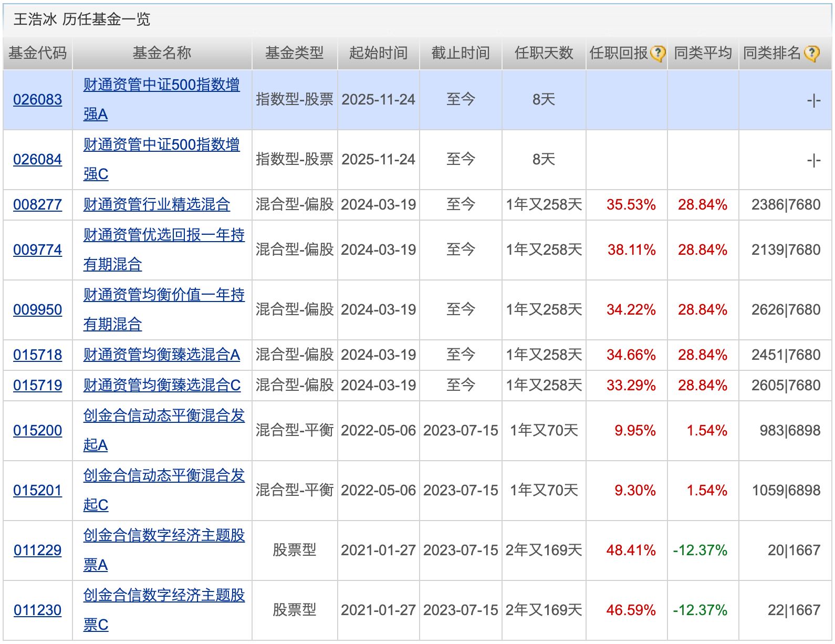Open 财通资管均衡臻选混合C fund link
The height and width of the screenshot is (644, 835).
[x=162, y=385]
